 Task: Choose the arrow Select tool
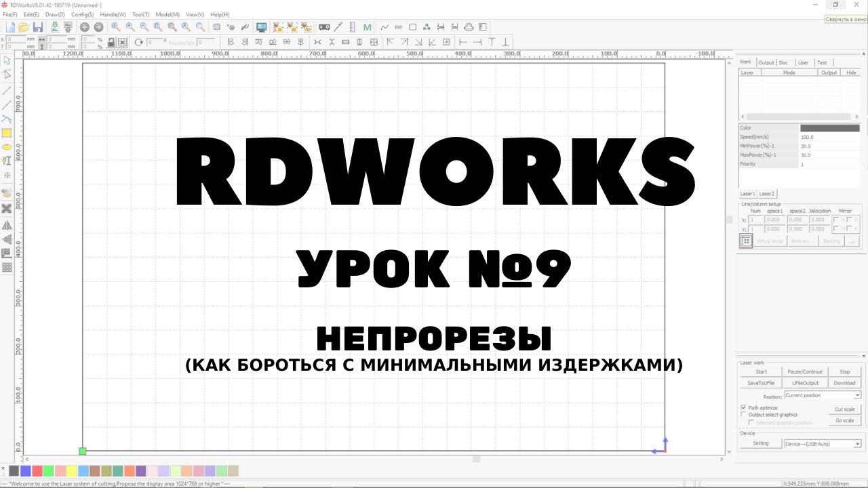(7, 61)
